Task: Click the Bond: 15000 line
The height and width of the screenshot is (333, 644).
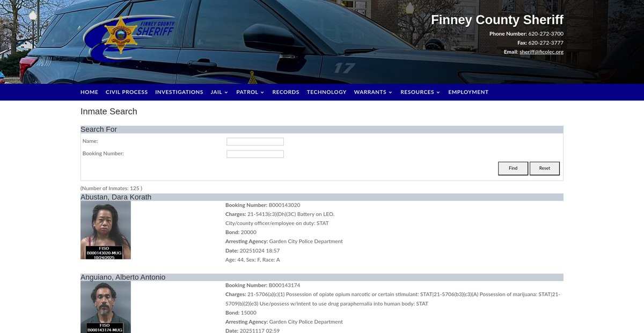Action: [241, 313]
